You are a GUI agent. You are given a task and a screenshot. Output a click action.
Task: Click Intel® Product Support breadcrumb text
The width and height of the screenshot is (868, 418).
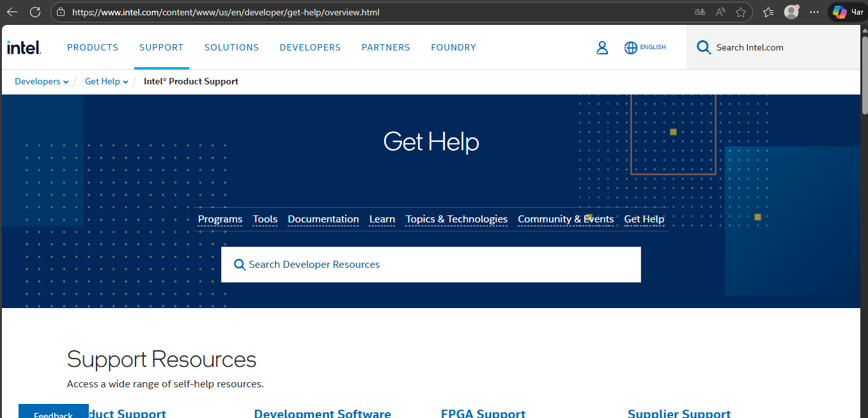pos(191,81)
